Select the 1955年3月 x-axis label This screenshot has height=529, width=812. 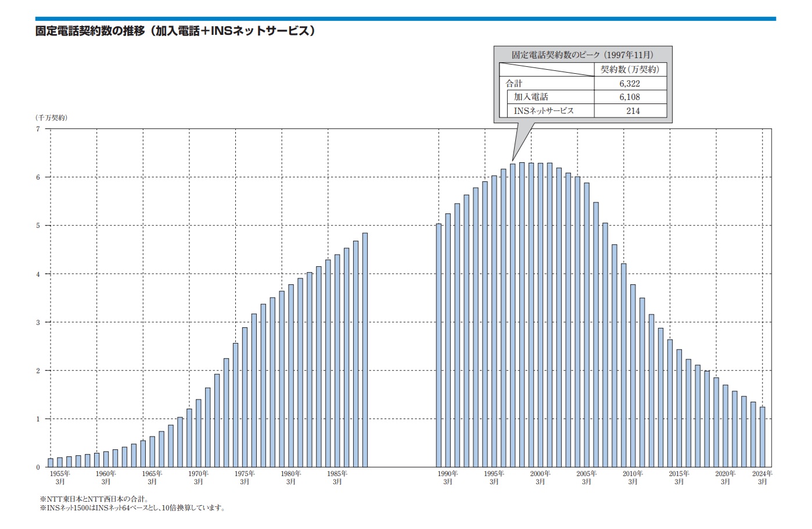click(60, 477)
